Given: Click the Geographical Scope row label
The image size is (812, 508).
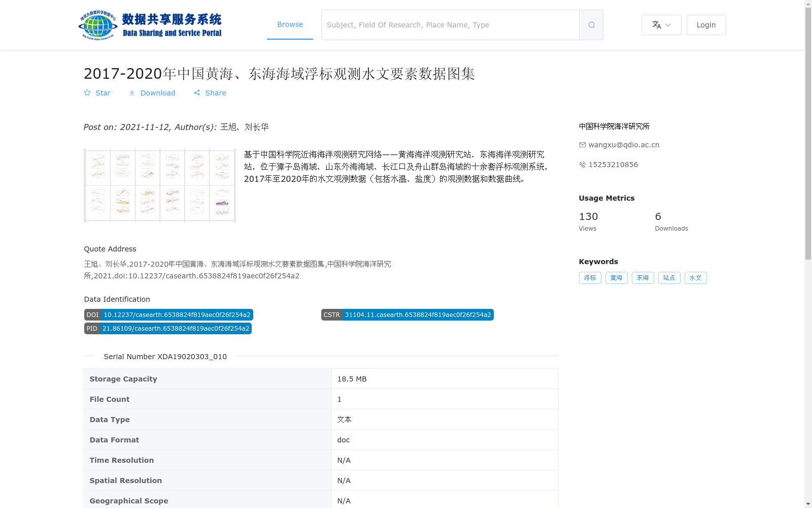Looking at the screenshot, I should pos(128,501).
